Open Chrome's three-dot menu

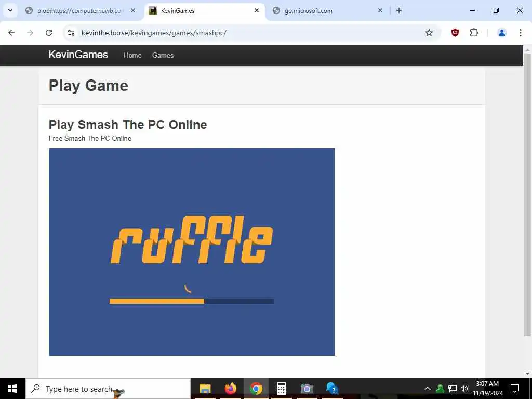[x=521, y=33]
